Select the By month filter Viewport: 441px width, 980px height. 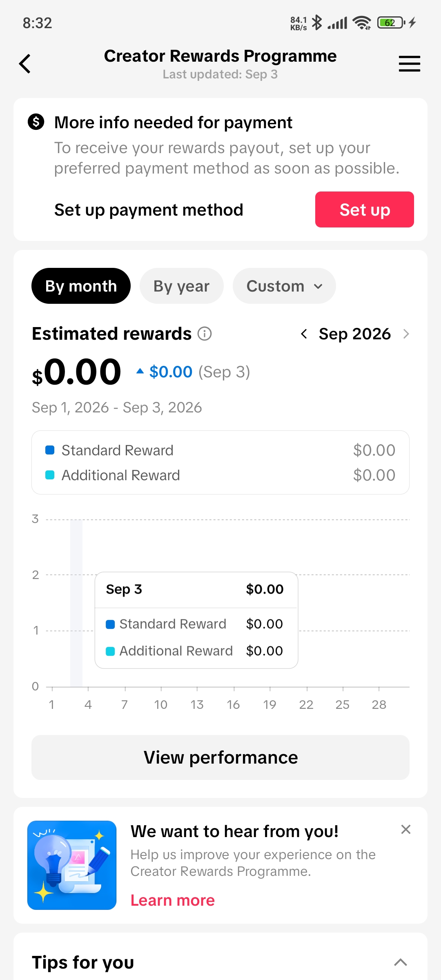[x=81, y=286]
